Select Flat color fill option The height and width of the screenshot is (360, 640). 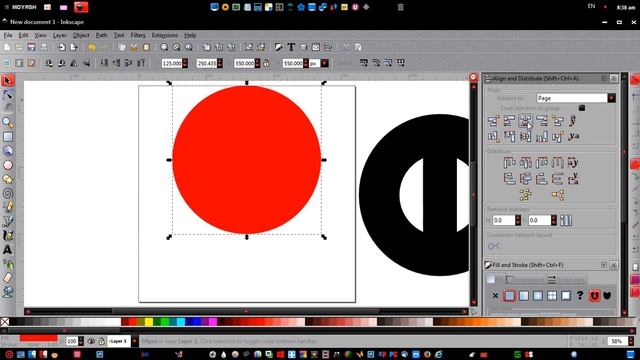(509, 296)
